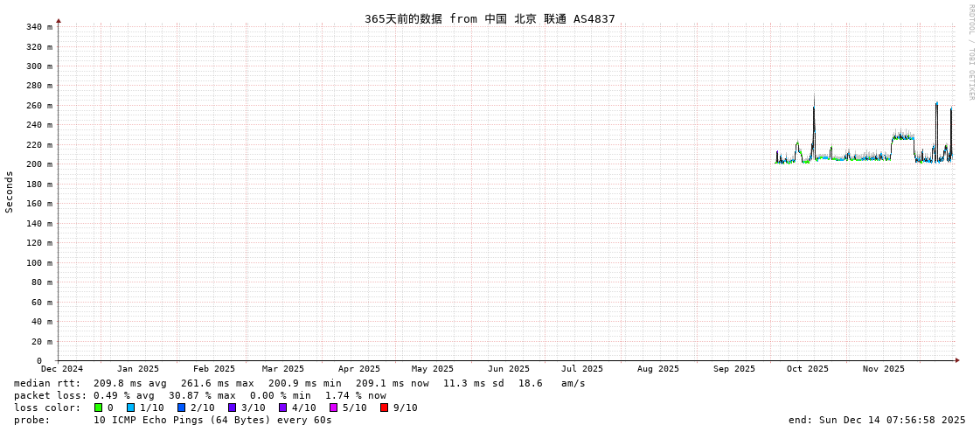
Task: Click the RRDTOOL / TOBI OETIKER watermark
Action: point(970,52)
